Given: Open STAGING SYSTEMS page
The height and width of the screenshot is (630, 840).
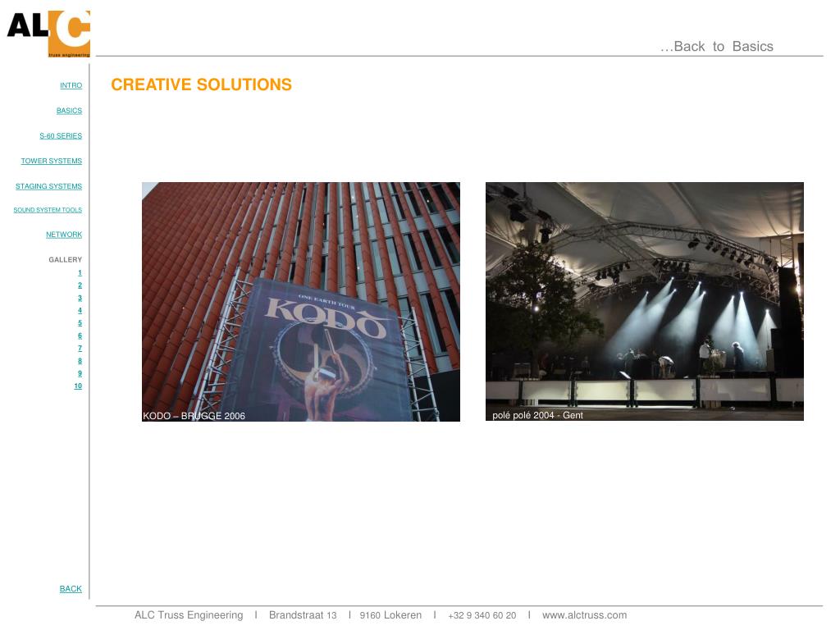Looking at the screenshot, I should pyautogui.click(x=48, y=186).
